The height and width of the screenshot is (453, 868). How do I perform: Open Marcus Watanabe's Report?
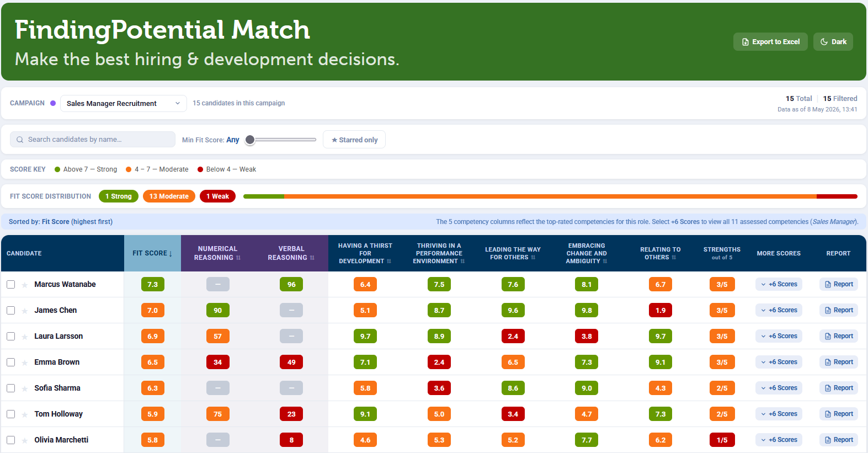[x=839, y=284]
